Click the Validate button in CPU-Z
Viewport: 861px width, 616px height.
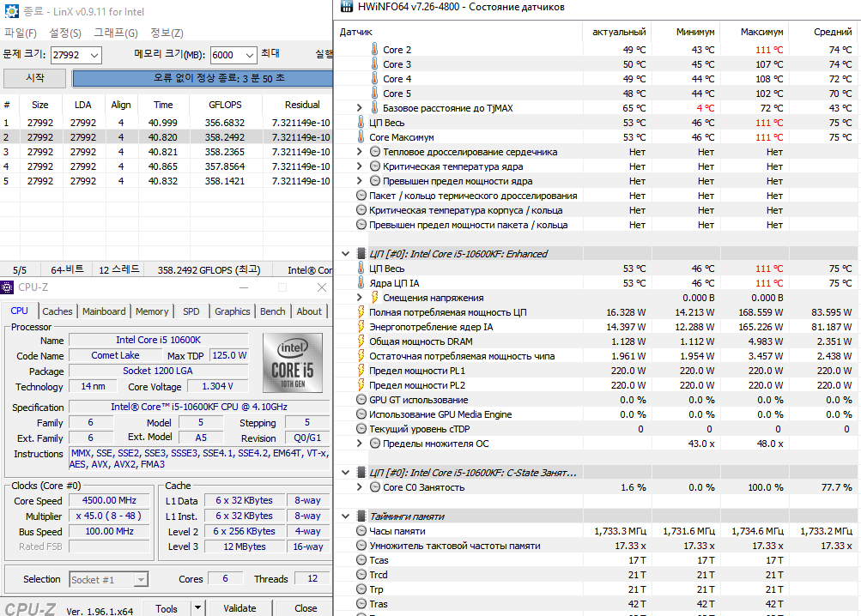240,608
